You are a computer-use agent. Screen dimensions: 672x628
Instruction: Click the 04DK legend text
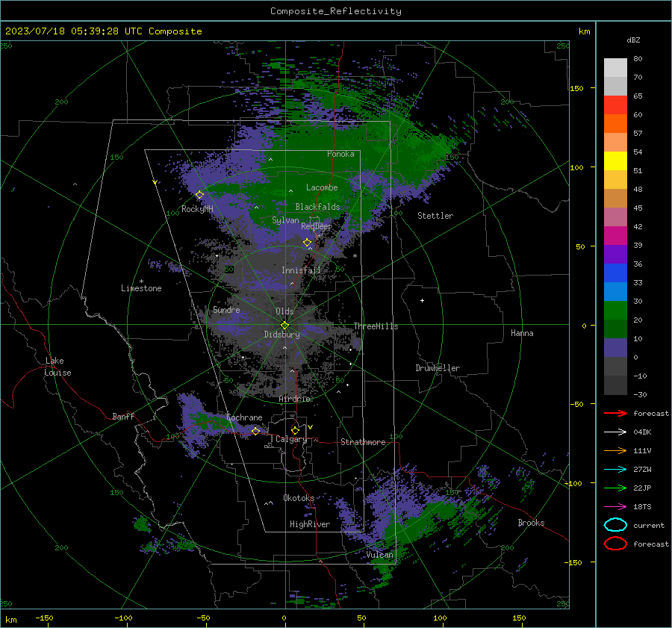(x=642, y=432)
